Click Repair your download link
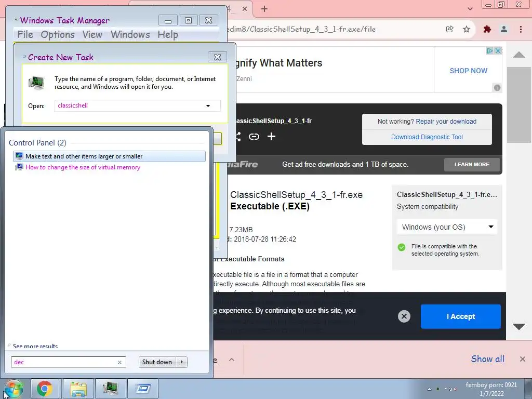Viewport: 532px width, 399px height. [446, 122]
